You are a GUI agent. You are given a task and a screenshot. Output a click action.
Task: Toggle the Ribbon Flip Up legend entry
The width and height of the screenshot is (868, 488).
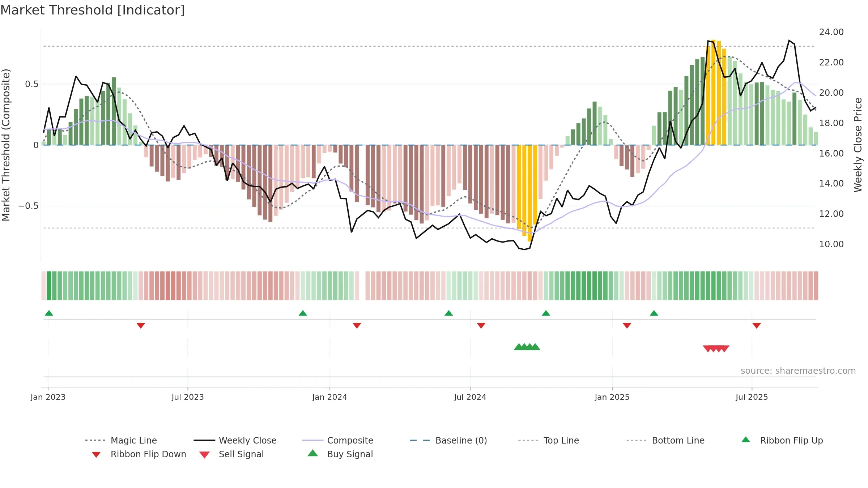[782, 440]
